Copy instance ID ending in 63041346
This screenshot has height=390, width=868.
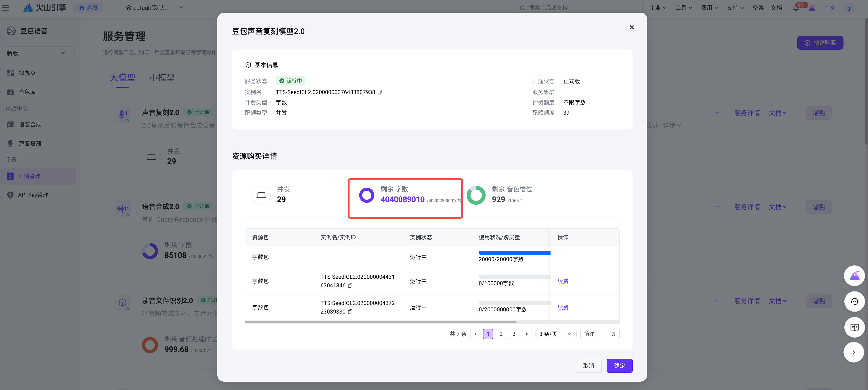[350, 286]
